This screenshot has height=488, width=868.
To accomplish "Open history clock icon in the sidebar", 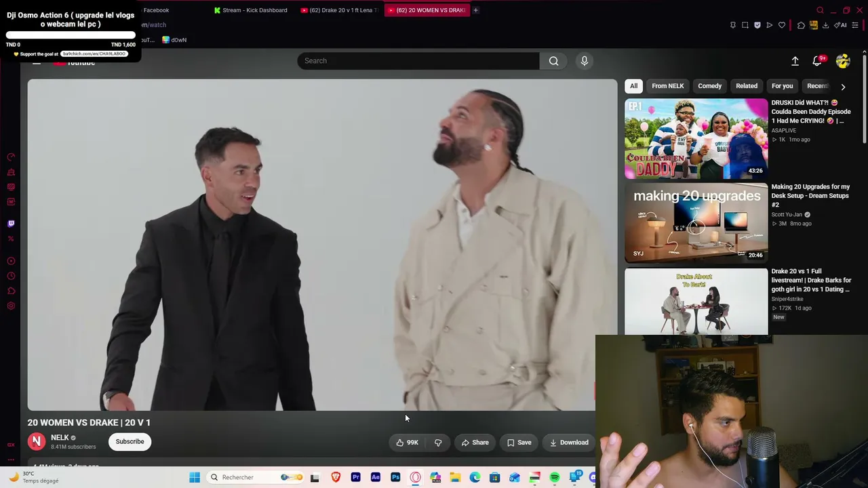I will point(11,276).
